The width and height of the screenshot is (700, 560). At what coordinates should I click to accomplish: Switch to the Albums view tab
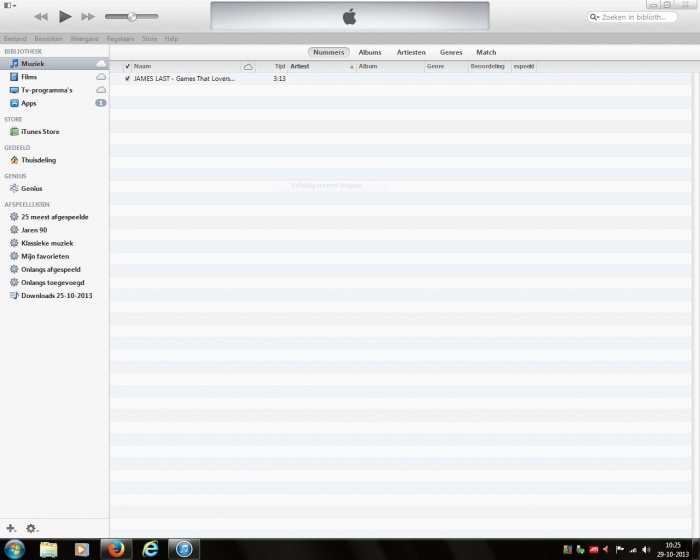370,52
